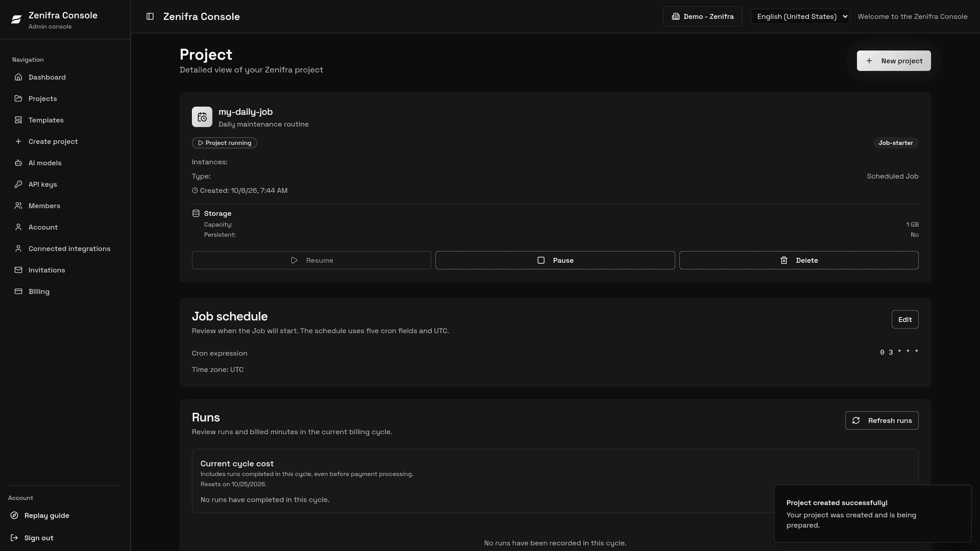This screenshot has height=551, width=980.
Task: Click the New project button
Action: click(894, 61)
